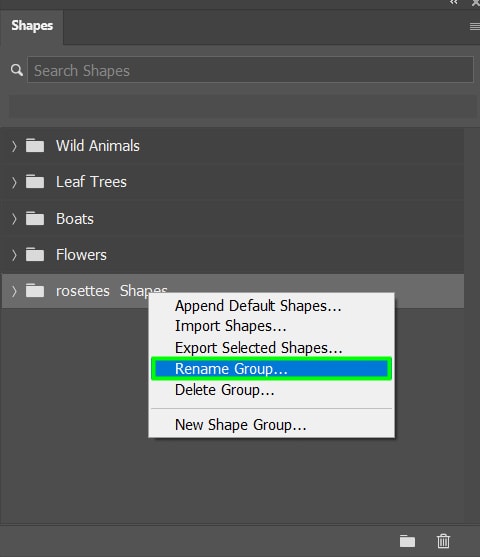This screenshot has height=557, width=480.
Task: Click the rosettes Shapes folder icon
Action: click(35, 291)
